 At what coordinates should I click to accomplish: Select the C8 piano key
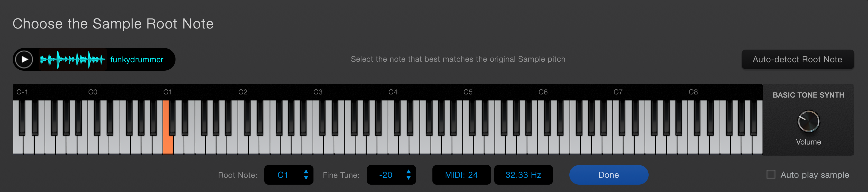point(693,145)
